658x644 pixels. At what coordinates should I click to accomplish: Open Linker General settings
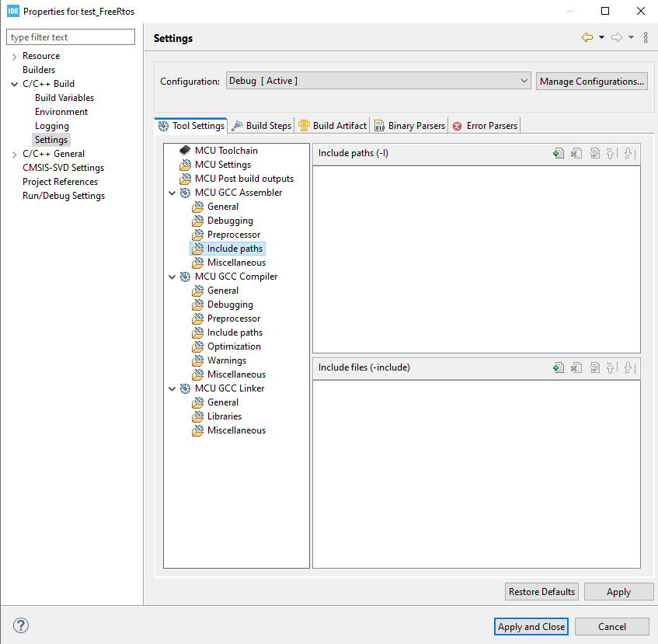click(x=216, y=402)
